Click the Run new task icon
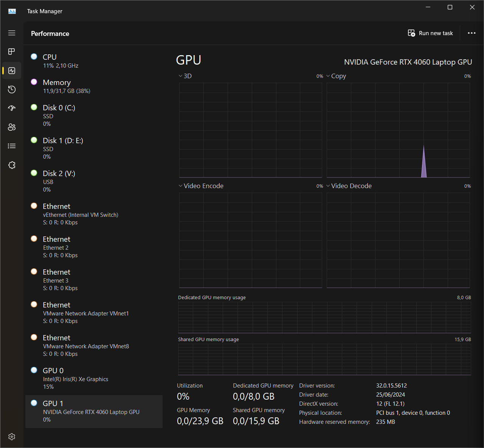This screenshot has height=448, width=484. (411, 33)
